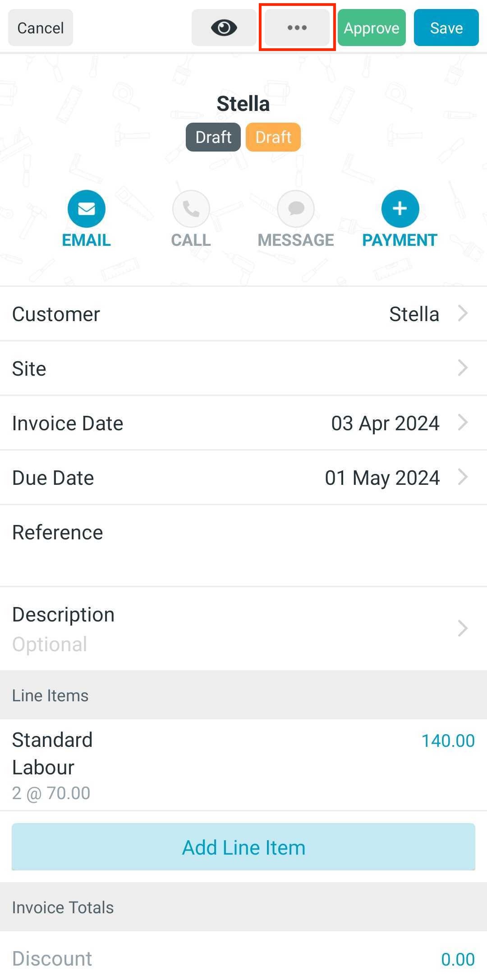The height and width of the screenshot is (980, 487).
Task: Tap the Email envelope icon
Action: click(86, 209)
